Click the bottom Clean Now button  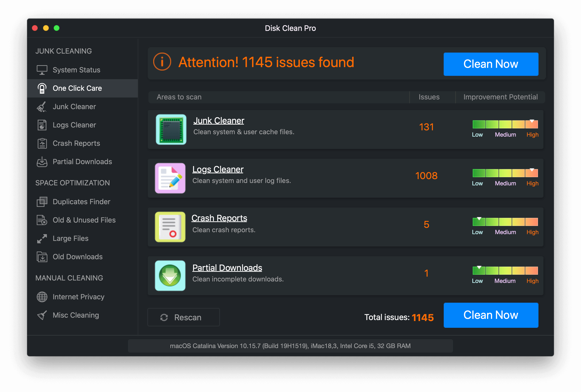click(x=491, y=315)
